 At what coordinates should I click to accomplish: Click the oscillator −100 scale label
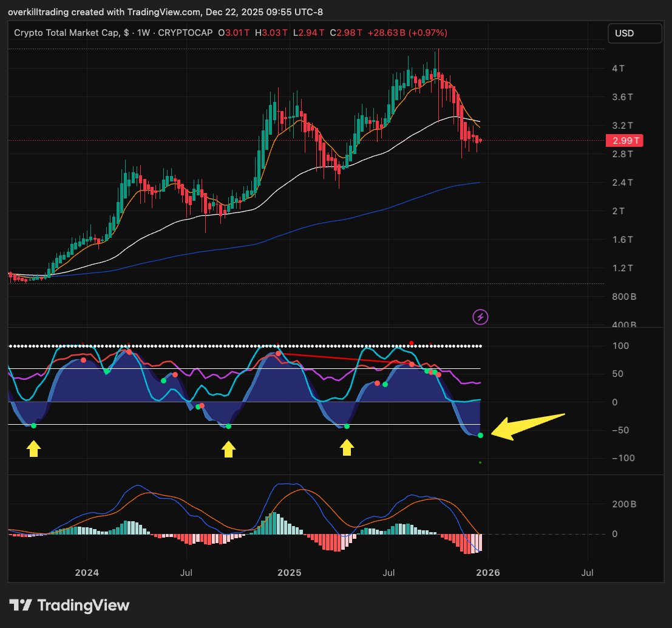(x=623, y=458)
